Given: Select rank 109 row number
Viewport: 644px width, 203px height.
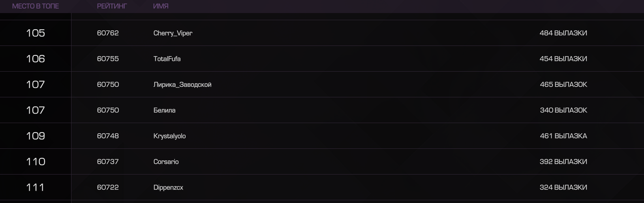Looking at the screenshot, I should (x=36, y=136).
